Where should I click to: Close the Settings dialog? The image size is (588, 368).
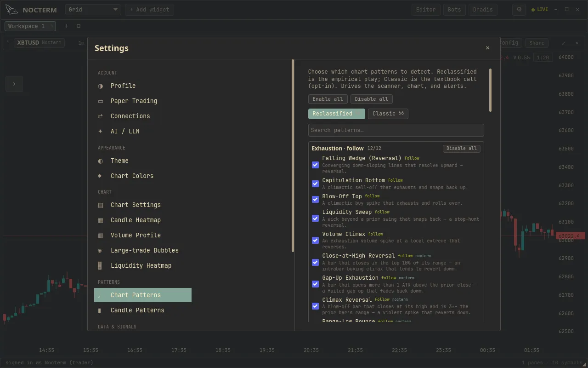tap(487, 48)
